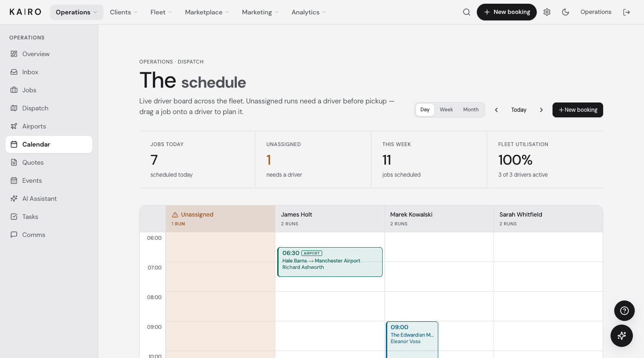Click the Calendar icon in sidebar
644x358 pixels.
pos(14,144)
